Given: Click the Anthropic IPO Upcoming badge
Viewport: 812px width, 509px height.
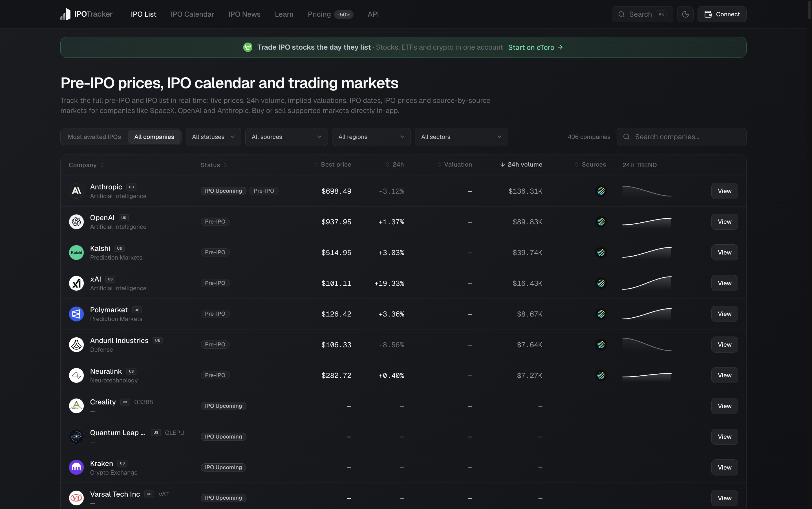Looking at the screenshot, I should click(223, 191).
